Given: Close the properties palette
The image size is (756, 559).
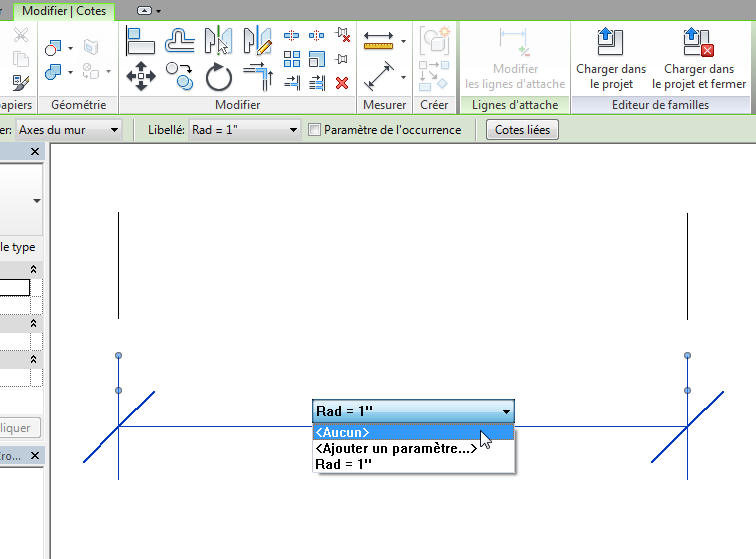Looking at the screenshot, I should coord(35,151).
